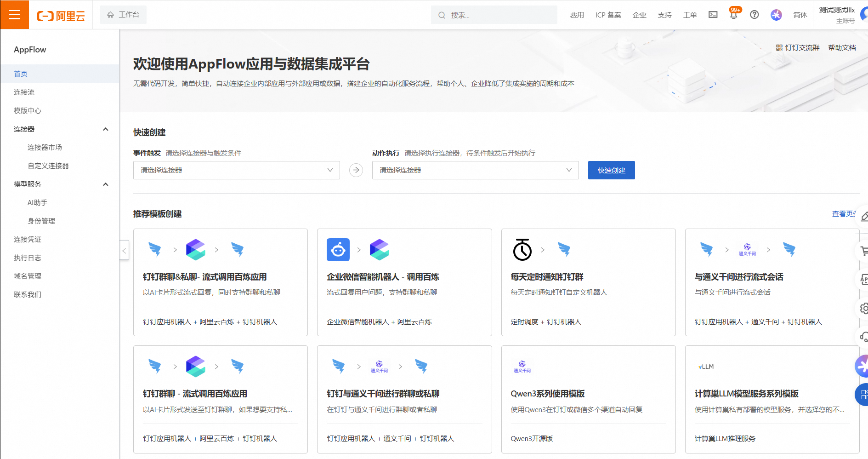Go to 连接流 in the sidebar
The height and width of the screenshot is (459, 868).
tap(24, 92)
